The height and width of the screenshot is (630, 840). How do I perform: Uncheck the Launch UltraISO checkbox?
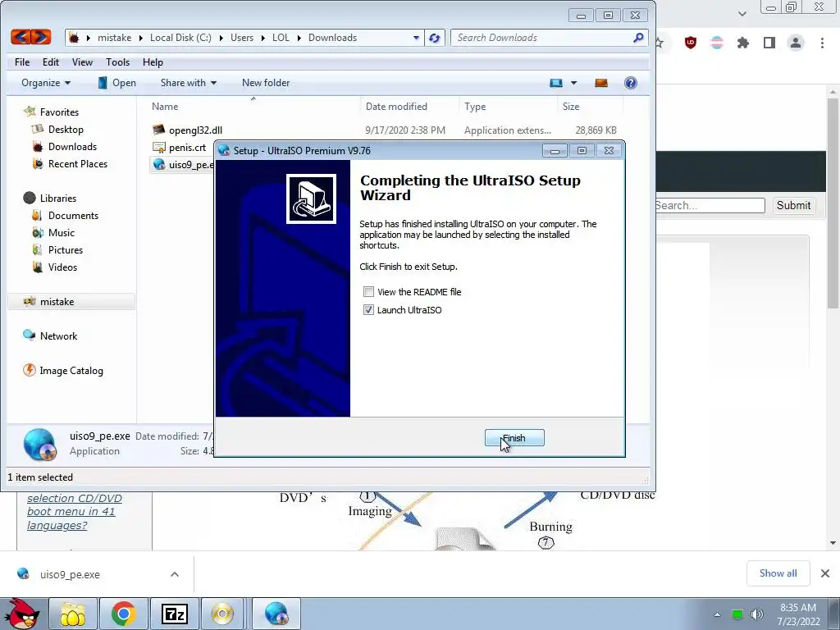368,309
